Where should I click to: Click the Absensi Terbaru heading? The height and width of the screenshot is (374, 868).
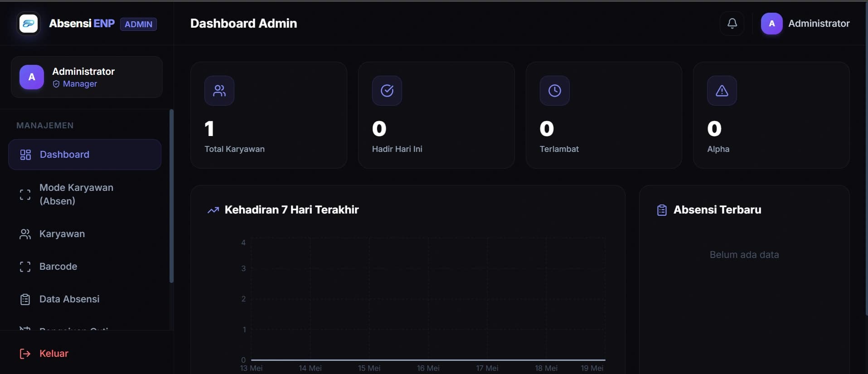(x=717, y=210)
